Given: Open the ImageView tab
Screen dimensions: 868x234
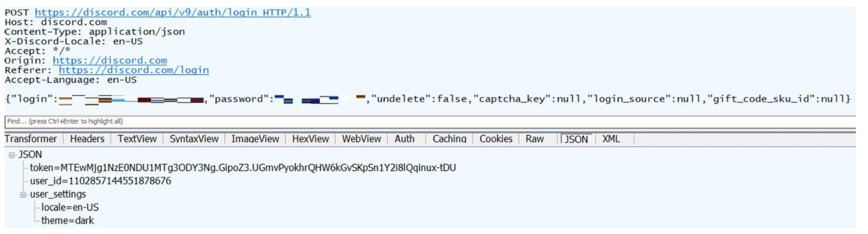Looking at the screenshot, I should 255,139.
